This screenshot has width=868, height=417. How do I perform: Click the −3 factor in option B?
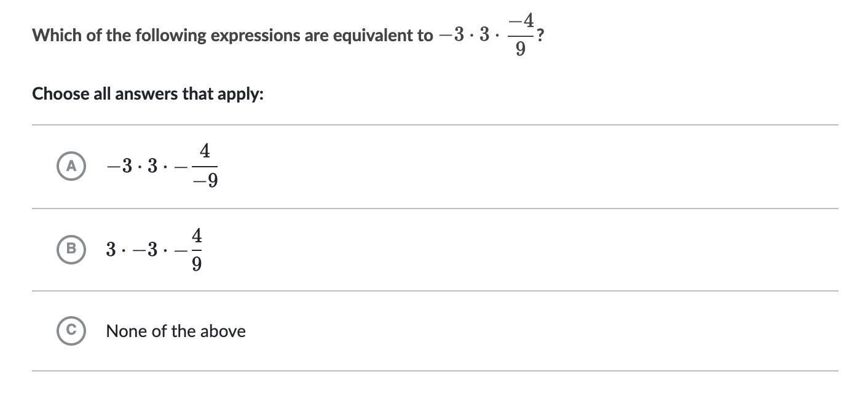tap(145, 250)
